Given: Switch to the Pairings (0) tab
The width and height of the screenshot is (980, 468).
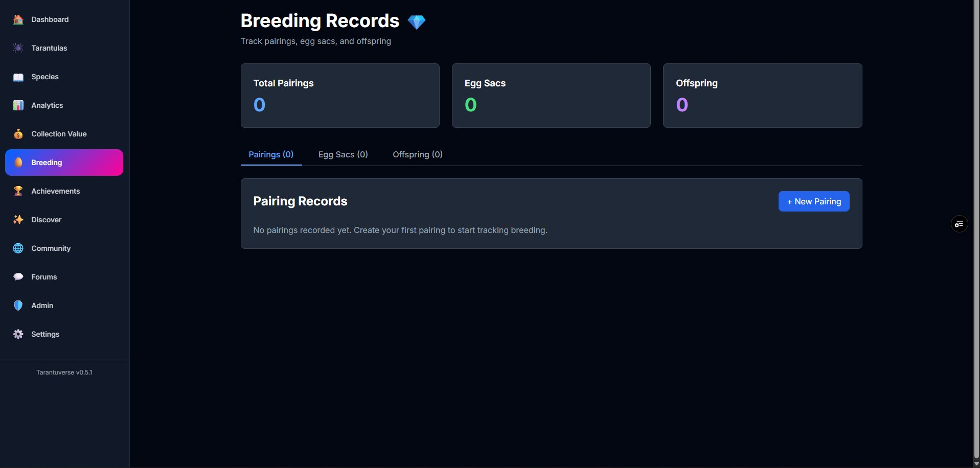Looking at the screenshot, I should tap(271, 154).
